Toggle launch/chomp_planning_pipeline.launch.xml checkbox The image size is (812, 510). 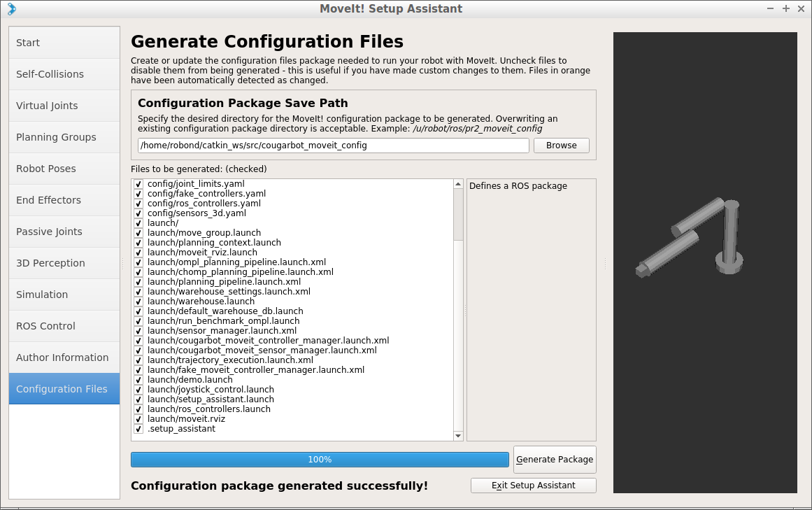pyautogui.click(x=138, y=272)
